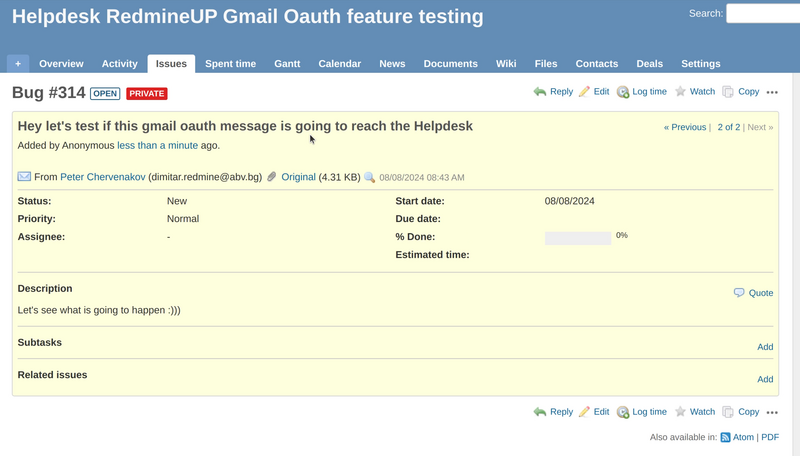Open Peter Chervenakov contact link

click(103, 177)
